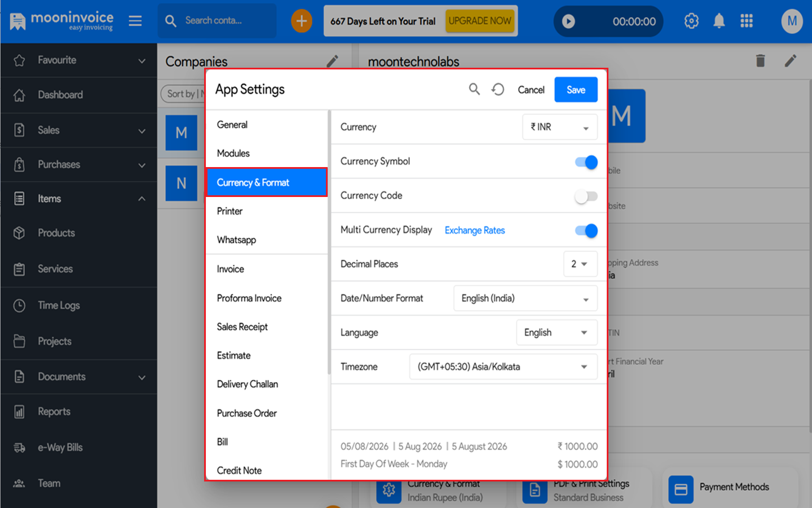The height and width of the screenshot is (508, 812).
Task: Open the Date/Number Format dropdown
Action: (x=526, y=298)
